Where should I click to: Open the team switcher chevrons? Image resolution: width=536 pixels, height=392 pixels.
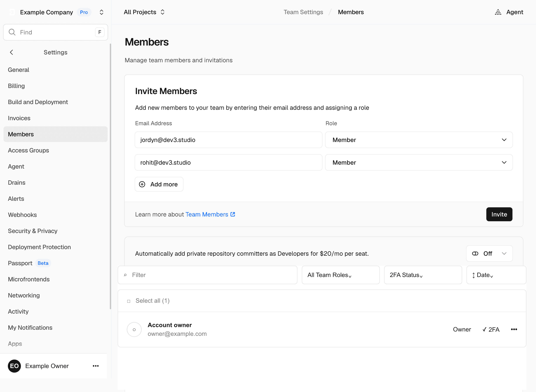coord(101,12)
